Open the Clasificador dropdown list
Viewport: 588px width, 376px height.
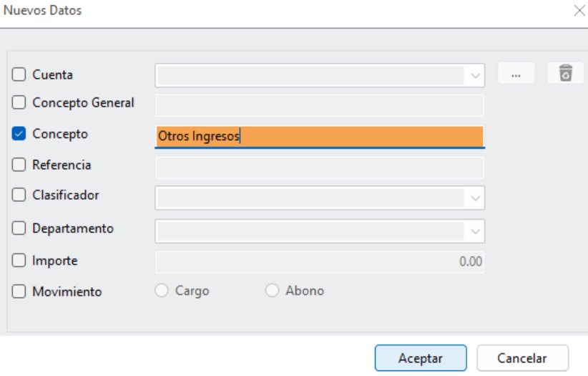475,198
